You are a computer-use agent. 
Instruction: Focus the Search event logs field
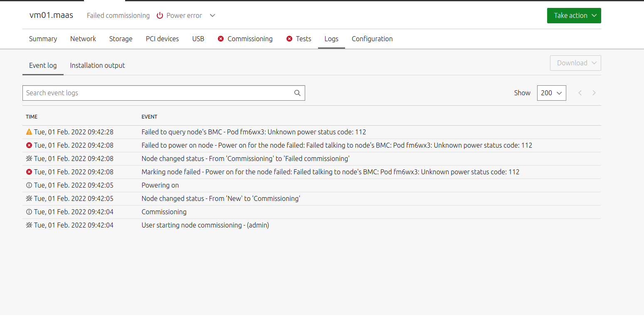pyautogui.click(x=158, y=93)
